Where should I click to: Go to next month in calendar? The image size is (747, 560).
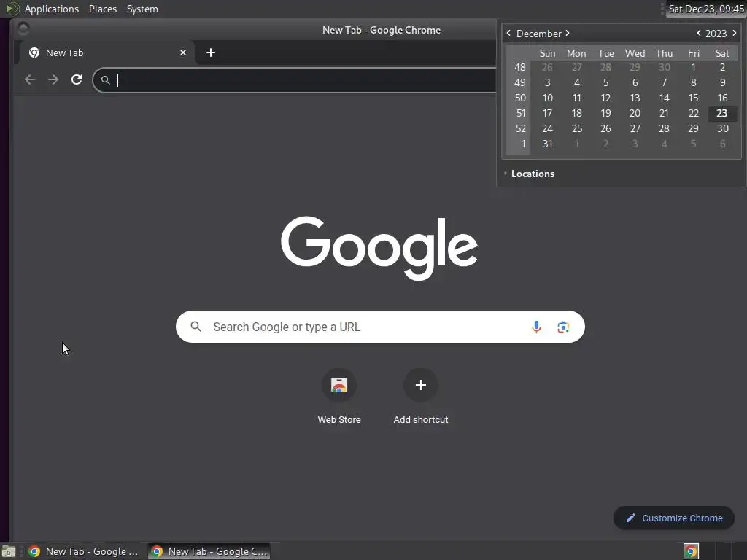point(568,33)
